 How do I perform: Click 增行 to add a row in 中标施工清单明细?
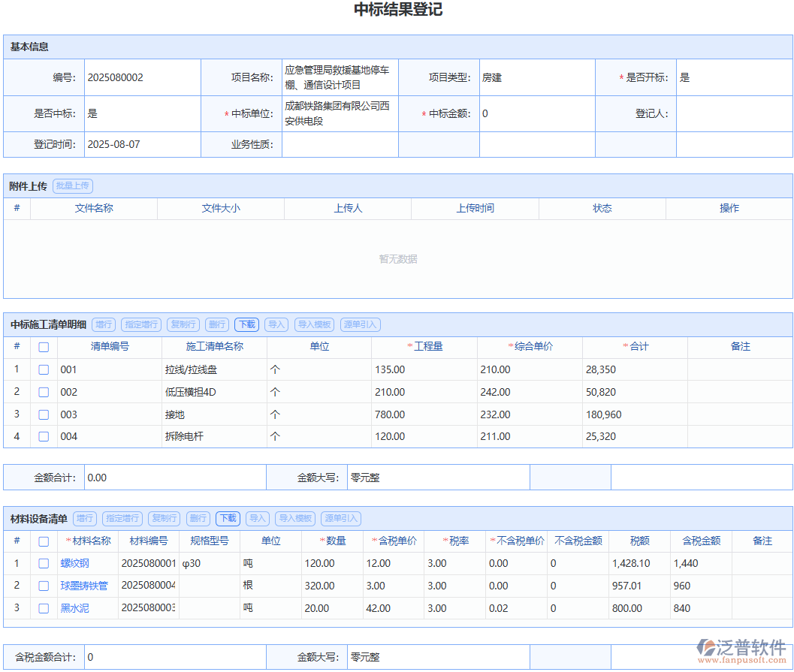click(x=103, y=324)
